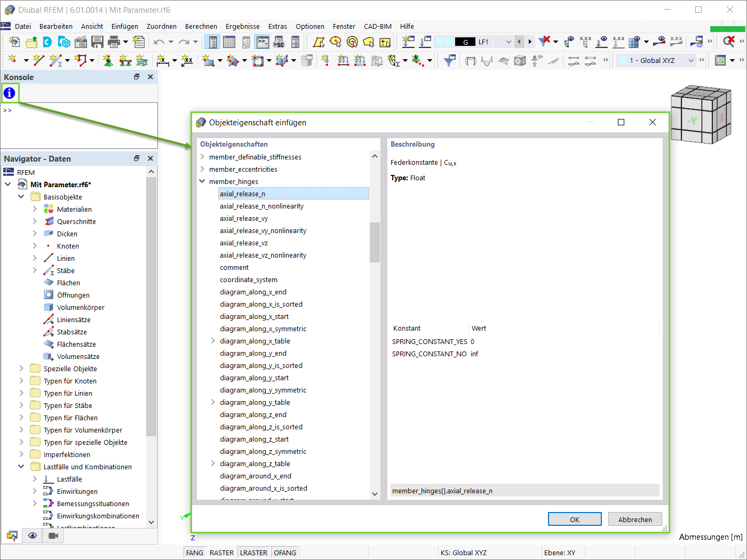Click the new solid tool icon
The width and height of the screenshot is (747, 560).
pyautogui.click(x=282, y=60)
